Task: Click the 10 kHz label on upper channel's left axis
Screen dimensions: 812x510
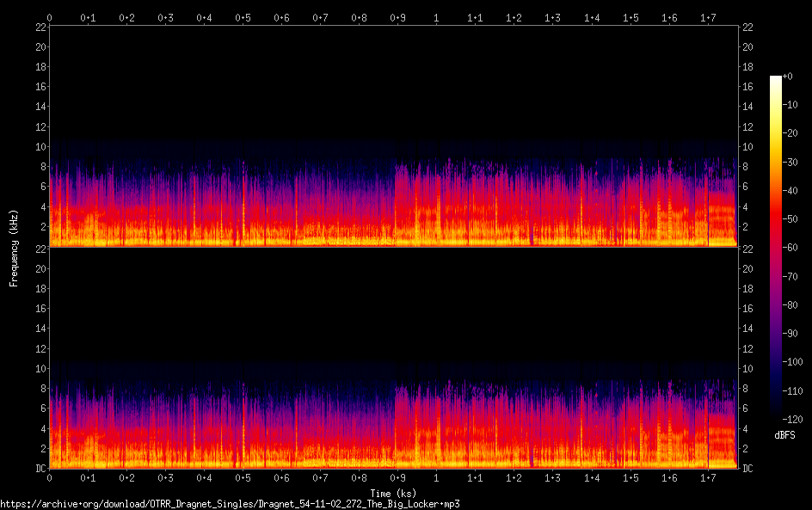Action: [x=39, y=146]
